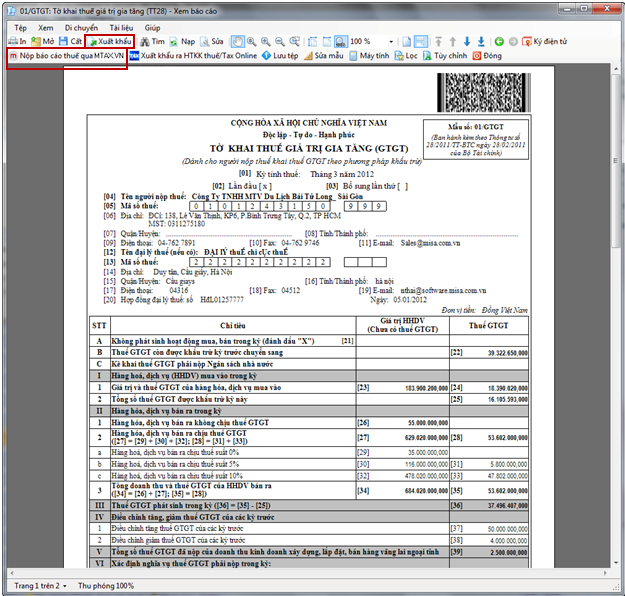Click the Cất (save) disk icon
Image resolution: width=625 pixels, height=596 pixels.
coord(63,41)
